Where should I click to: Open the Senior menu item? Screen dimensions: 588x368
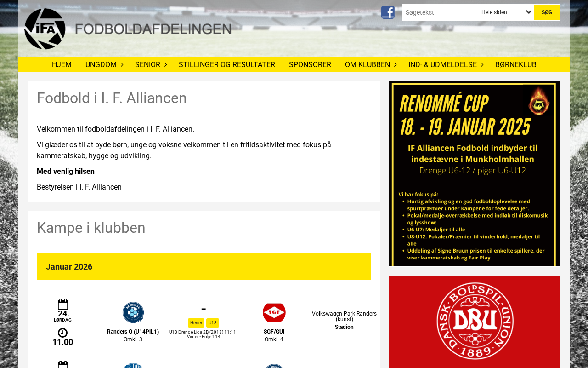click(147, 65)
